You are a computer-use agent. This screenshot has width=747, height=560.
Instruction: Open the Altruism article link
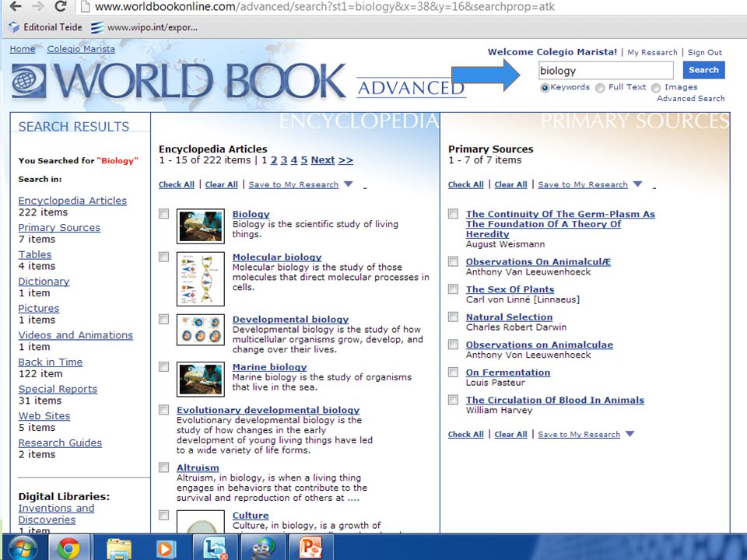coord(198,467)
